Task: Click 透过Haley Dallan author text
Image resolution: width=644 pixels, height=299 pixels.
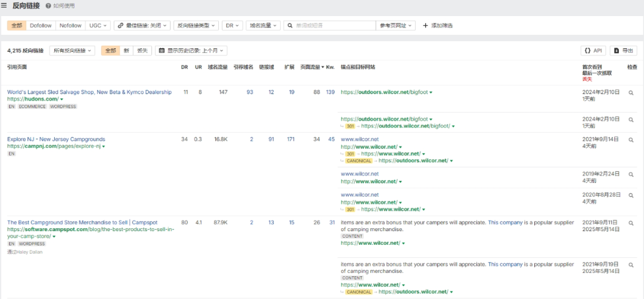Action: [x=24, y=252]
